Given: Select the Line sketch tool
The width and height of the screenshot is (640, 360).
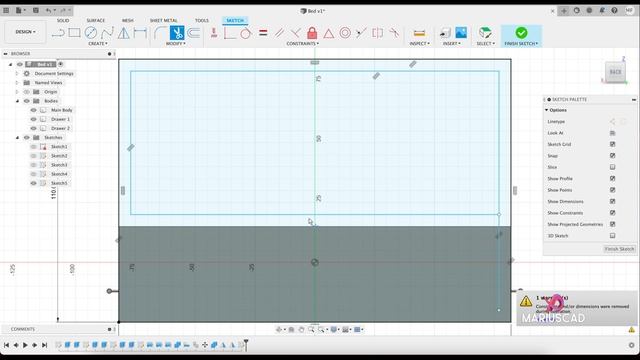Looking at the screenshot, I should [x=58, y=33].
